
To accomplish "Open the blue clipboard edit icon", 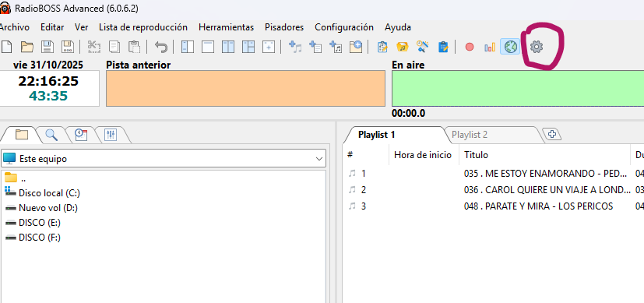I will click(x=443, y=47).
